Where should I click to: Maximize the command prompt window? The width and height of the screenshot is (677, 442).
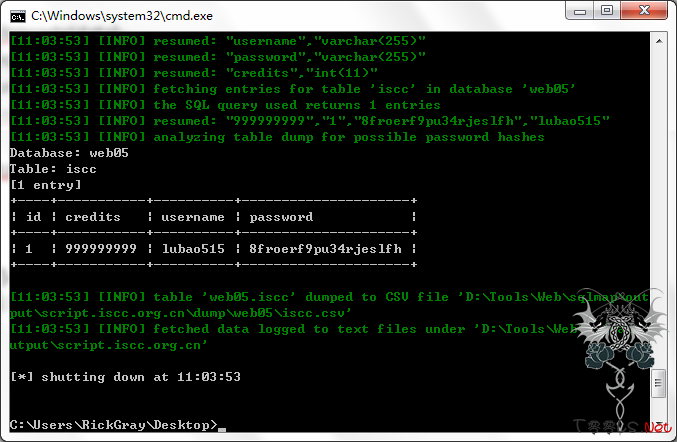(607, 10)
